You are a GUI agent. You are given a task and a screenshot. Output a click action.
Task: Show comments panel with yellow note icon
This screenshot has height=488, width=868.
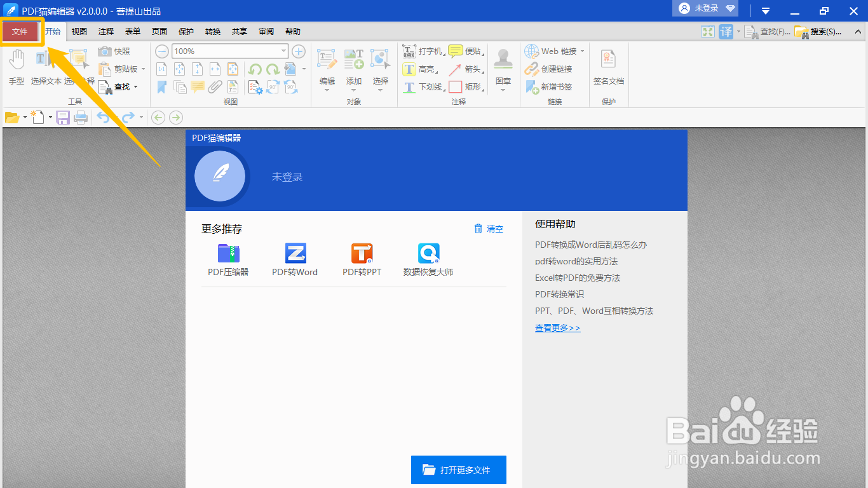point(198,86)
